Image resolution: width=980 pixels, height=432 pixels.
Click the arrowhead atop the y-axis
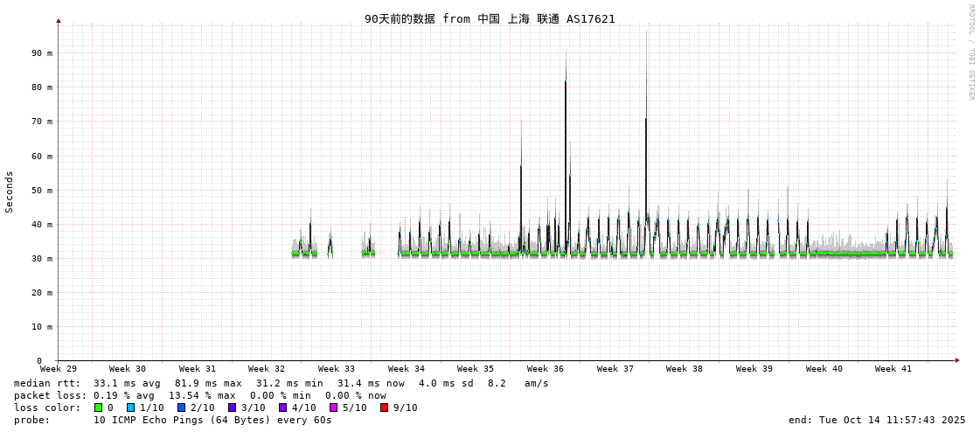pos(59,20)
